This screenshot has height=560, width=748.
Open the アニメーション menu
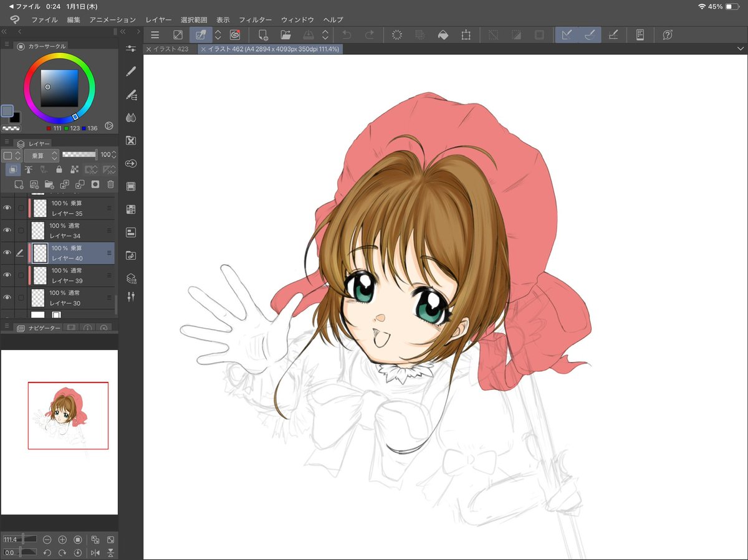pyautogui.click(x=113, y=20)
